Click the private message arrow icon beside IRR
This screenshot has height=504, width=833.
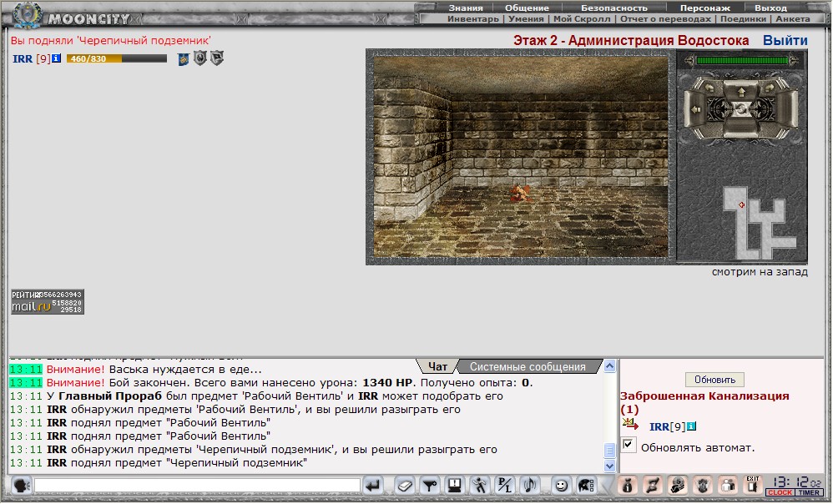631,425
